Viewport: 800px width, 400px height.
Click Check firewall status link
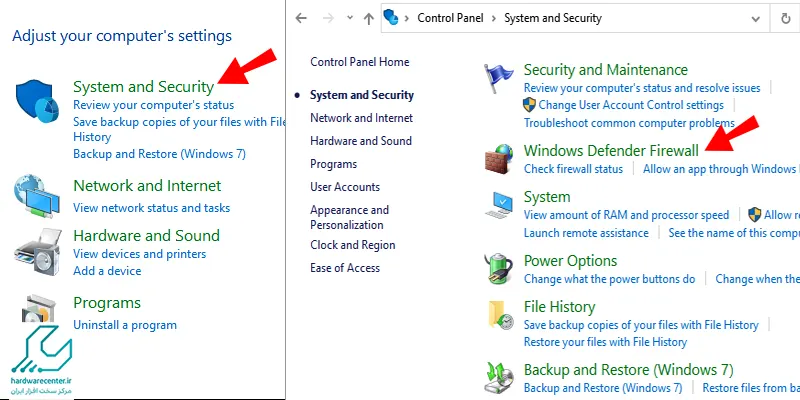573,169
